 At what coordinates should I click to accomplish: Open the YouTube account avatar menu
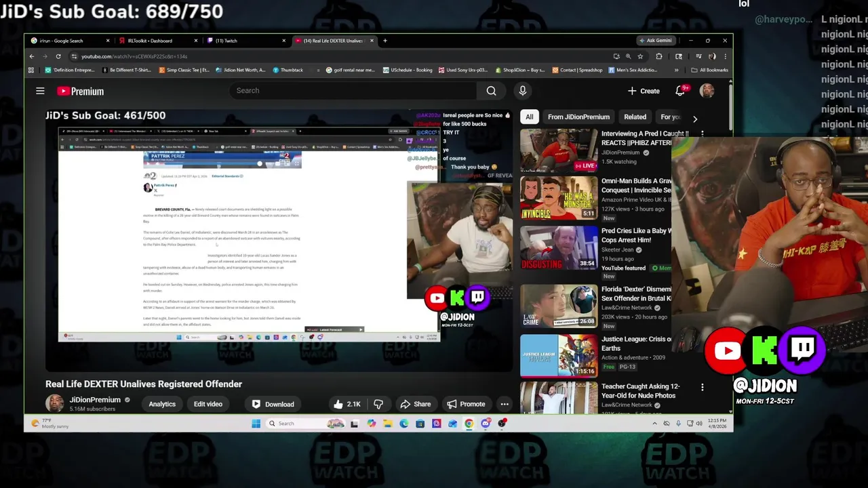pyautogui.click(x=707, y=91)
